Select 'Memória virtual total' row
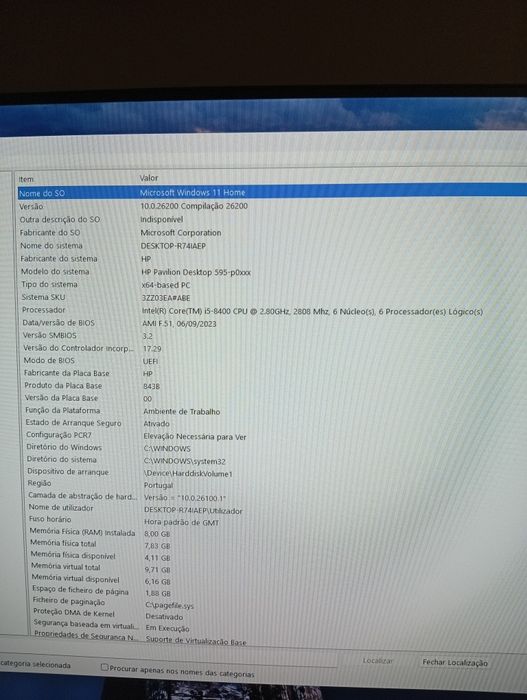 click(x=66, y=567)
